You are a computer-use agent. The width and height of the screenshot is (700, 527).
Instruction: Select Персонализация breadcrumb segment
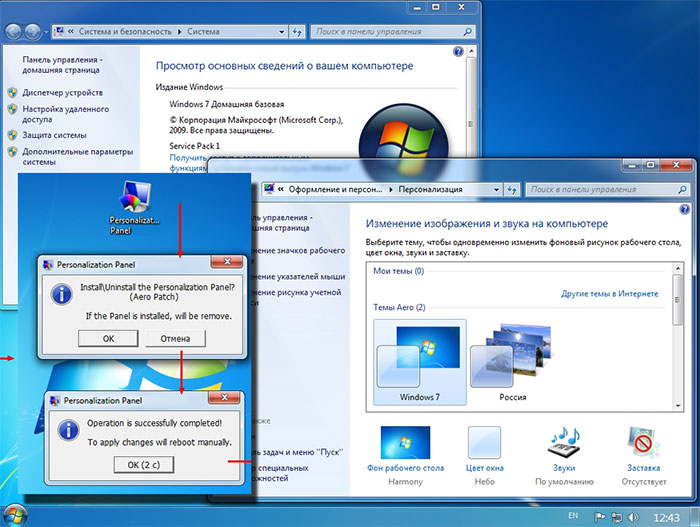[x=430, y=189]
